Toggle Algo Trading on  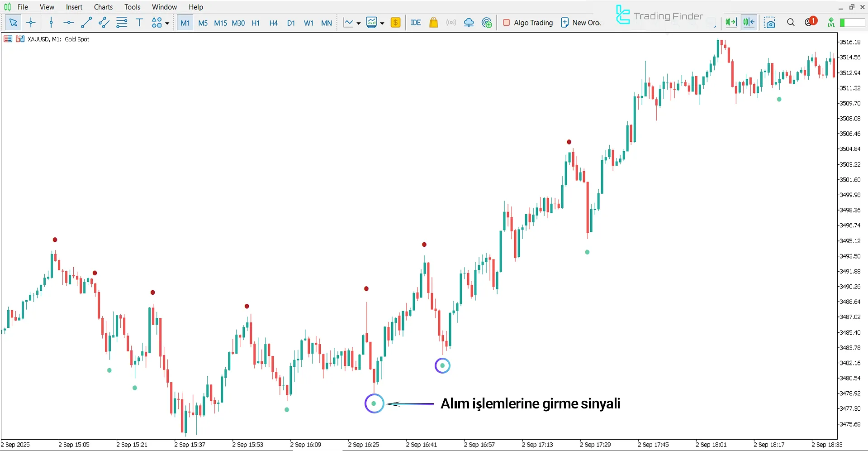tap(528, 23)
